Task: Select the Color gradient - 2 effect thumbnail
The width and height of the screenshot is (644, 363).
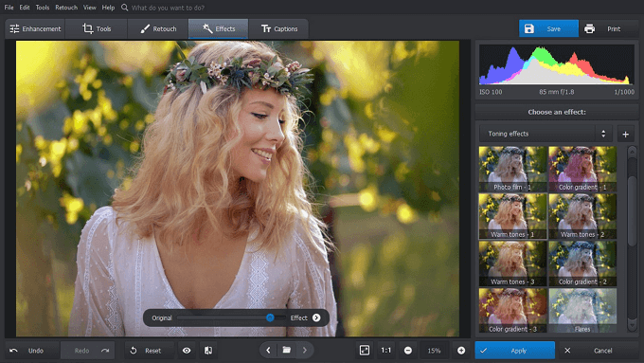Action: (582, 263)
